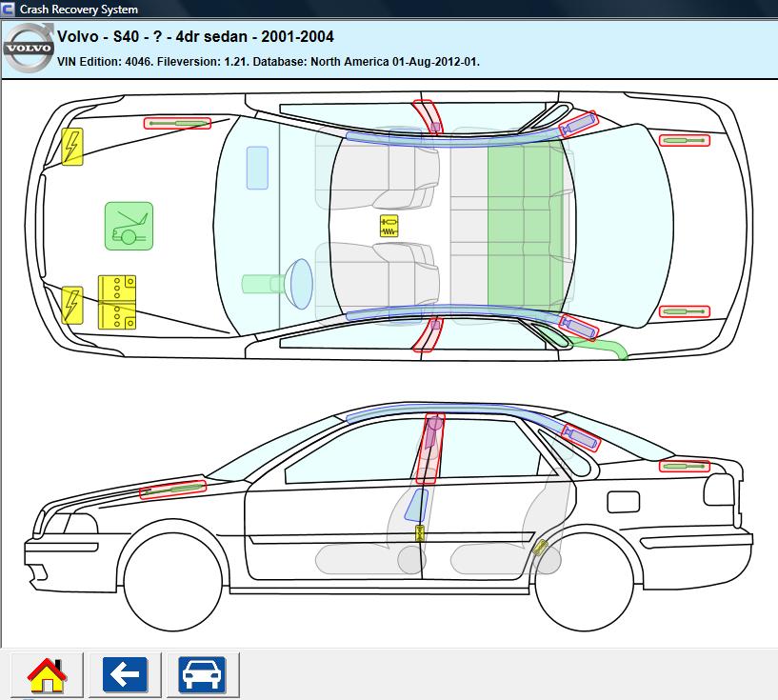Click the steering wheel driver airbag
This screenshot has height=700, width=778.
pyautogui.click(x=301, y=284)
